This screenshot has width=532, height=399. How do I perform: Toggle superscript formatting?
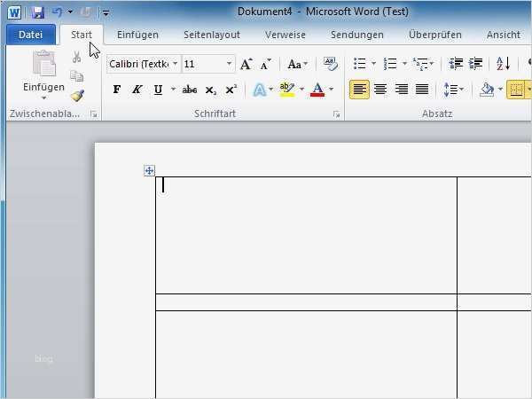(x=231, y=90)
